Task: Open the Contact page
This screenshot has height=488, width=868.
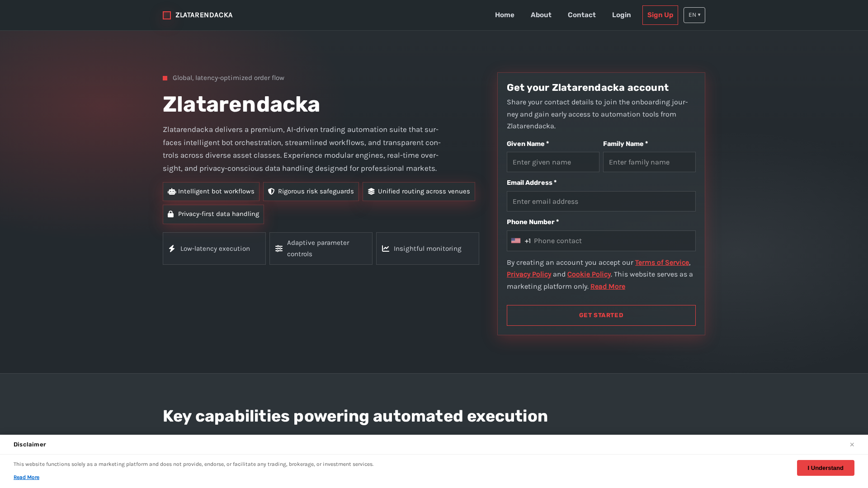Action: (582, 15)
